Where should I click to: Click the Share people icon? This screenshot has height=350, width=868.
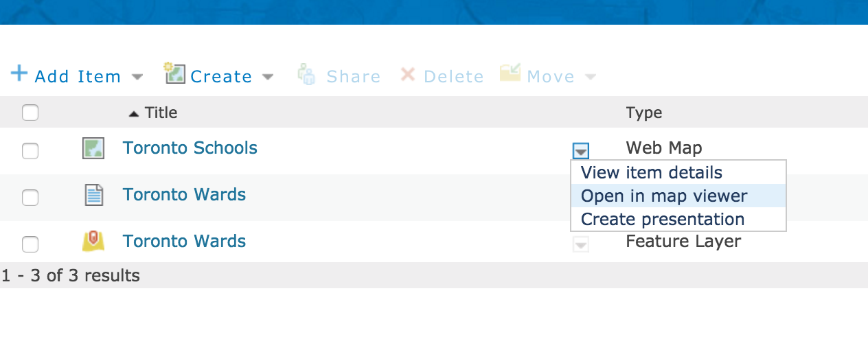[306, 74]
